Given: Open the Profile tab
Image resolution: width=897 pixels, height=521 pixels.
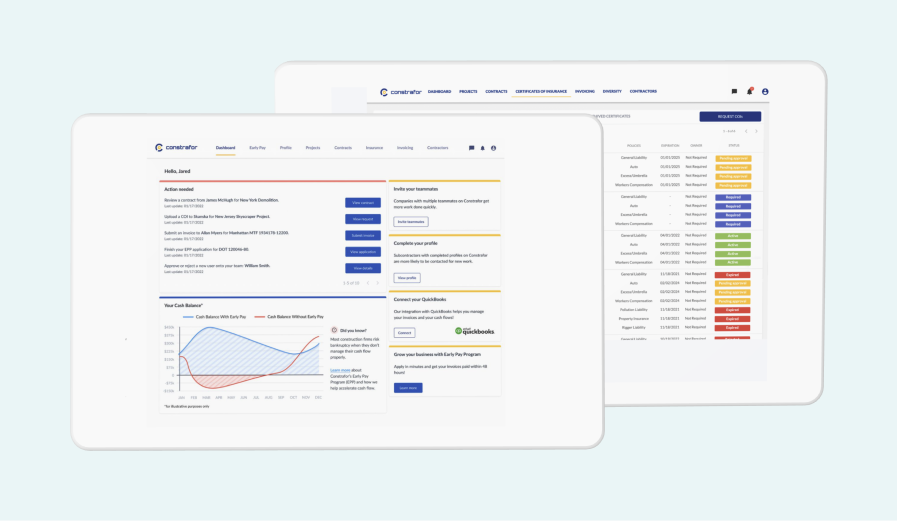Looking at the screenshot, I should click(285, 148).
